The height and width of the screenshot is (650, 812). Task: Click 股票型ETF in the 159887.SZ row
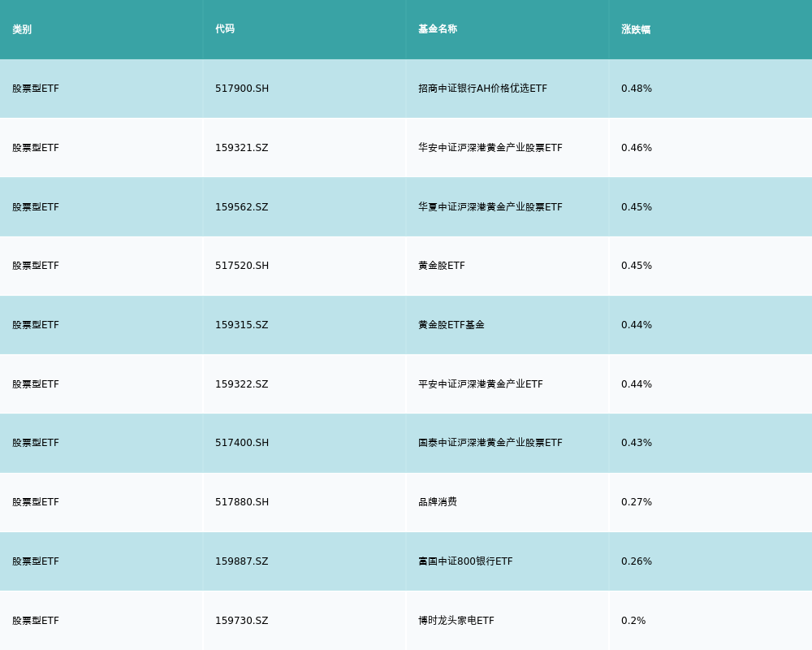pyautogui.click(x=36, y=561)
